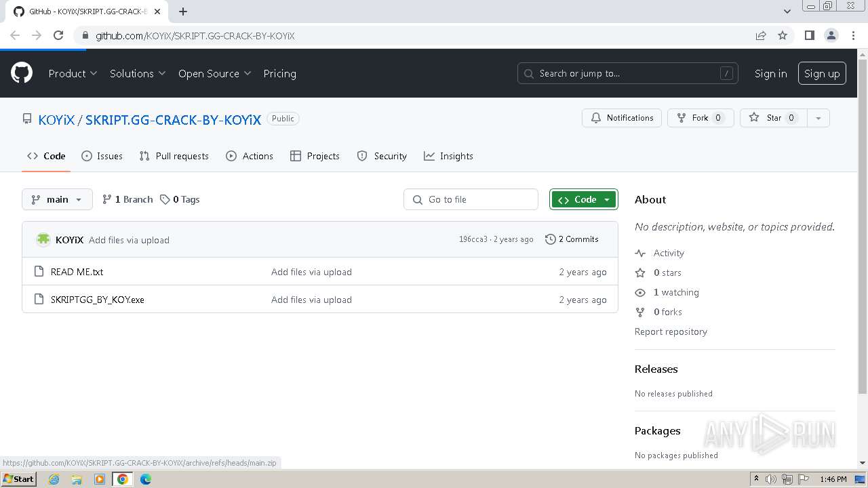Open SKRIPT.GG-CRACK-BY-KOYiX repository link

[x=173, y=119]
